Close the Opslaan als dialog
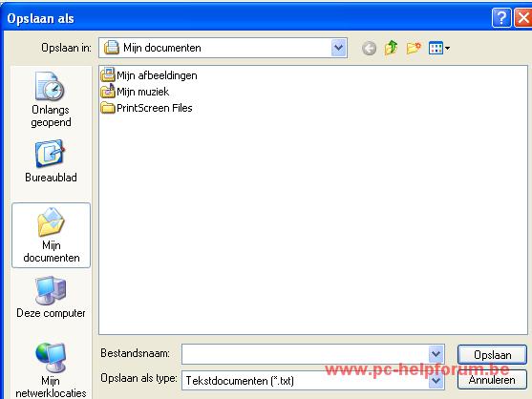 click(x=522, y=17)
